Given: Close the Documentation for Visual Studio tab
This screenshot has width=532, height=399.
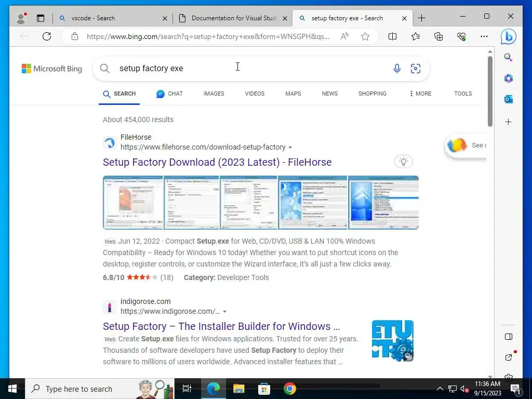Looking at the screenshot, I should (x=285, y=18).
